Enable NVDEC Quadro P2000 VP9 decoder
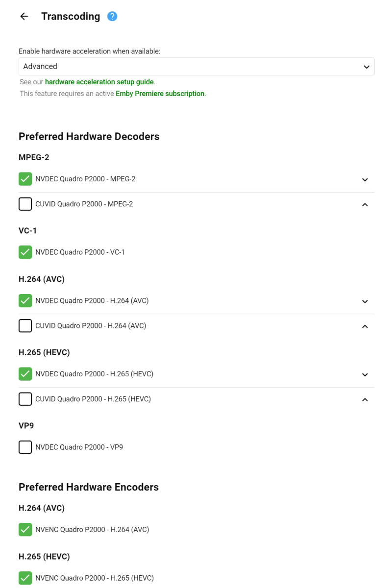This screenshot has height=588, width=391. [x=25, y=447]
